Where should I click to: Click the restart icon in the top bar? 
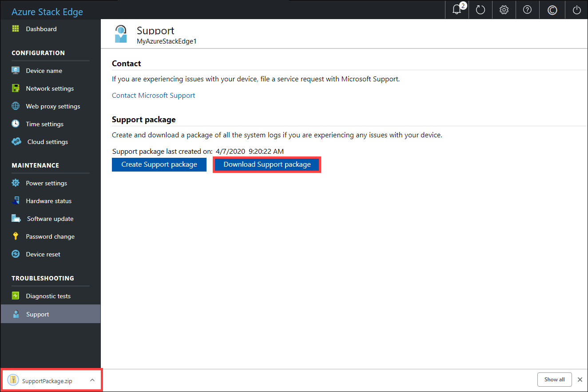click(480, 9)
